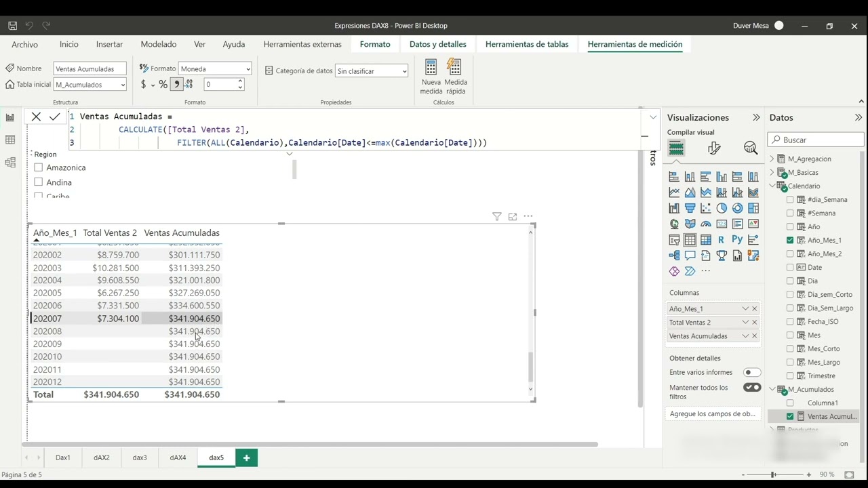
Task: Check the Andina region checkbox
Action: point(39,182)
